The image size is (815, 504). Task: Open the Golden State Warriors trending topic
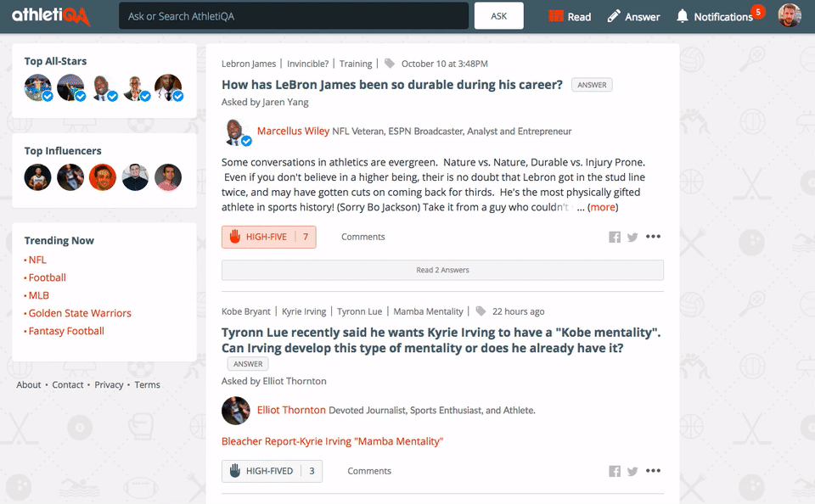pyautogui.click(x=80, y=313)
